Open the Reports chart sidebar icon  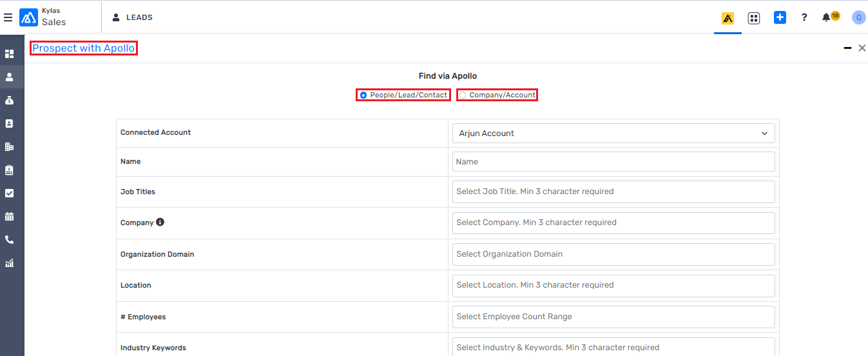(x=10, y=262)
